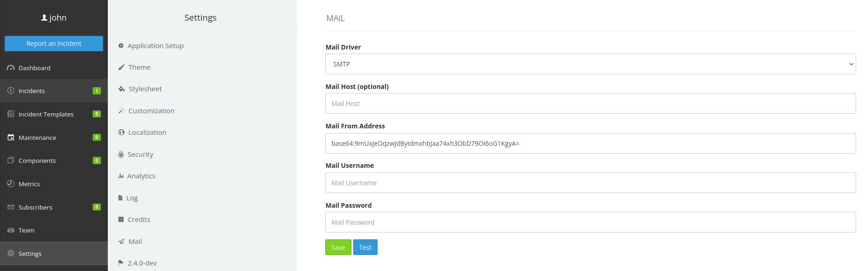Focus the Mail Username input field
This screenshot has height=271, width=868.
pos(590,183)
